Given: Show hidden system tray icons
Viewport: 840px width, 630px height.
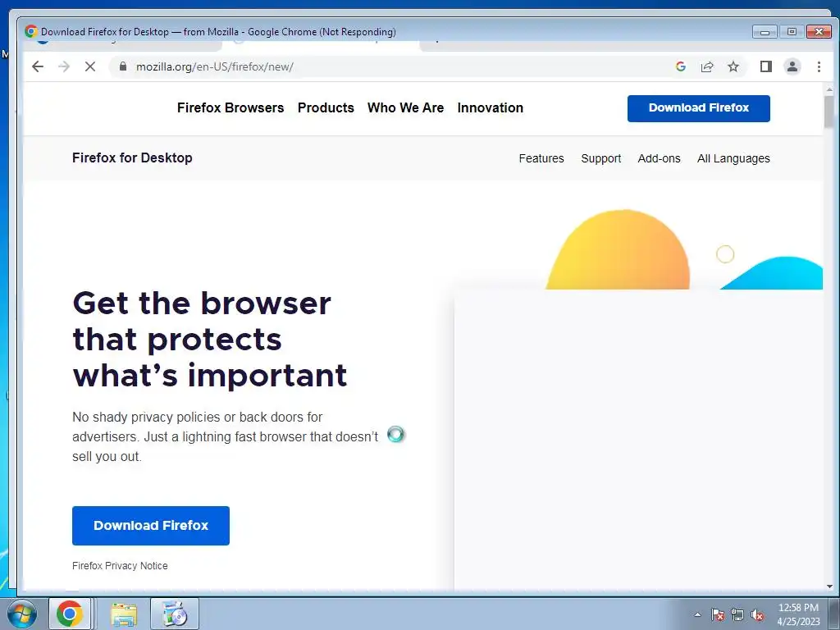Looking at the screenshot, I should point(697,614).
